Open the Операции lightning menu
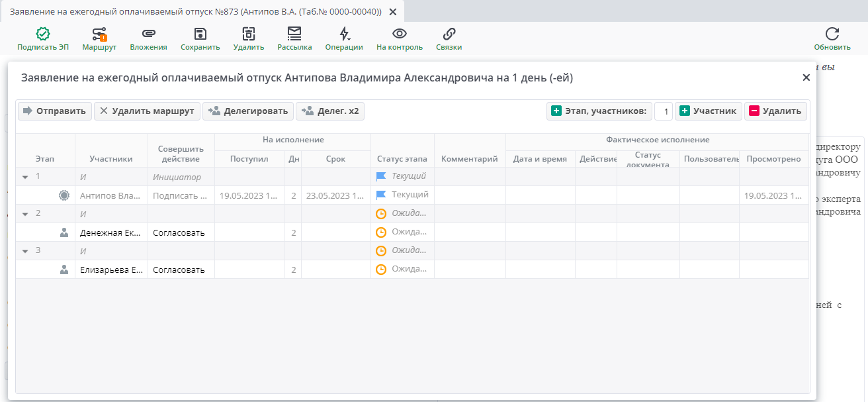This screenshot has height=402, width=868. (x=343, y=34)
